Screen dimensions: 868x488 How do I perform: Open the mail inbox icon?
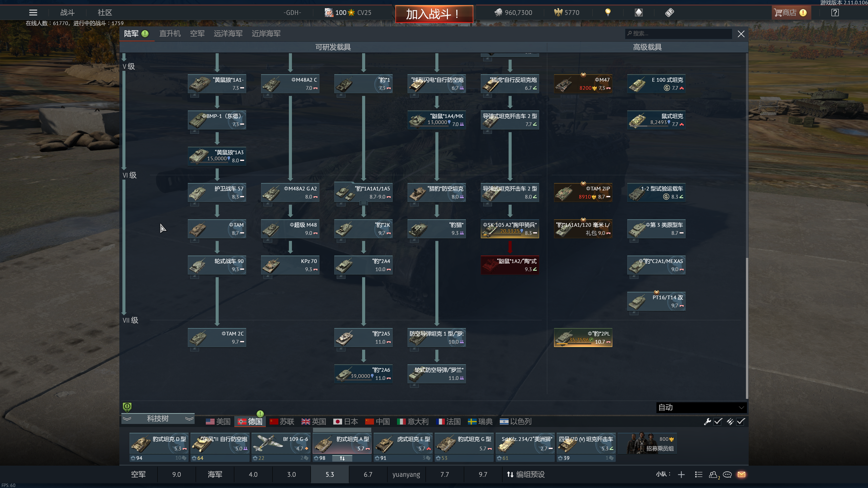click(742, 474)
